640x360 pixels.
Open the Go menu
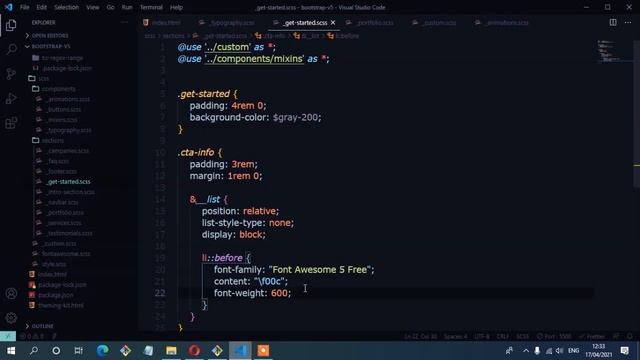tap(111, 7)
